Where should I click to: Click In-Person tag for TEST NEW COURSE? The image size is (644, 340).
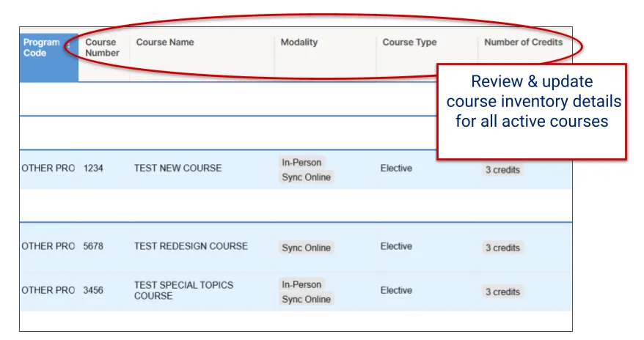click(301, 163)
